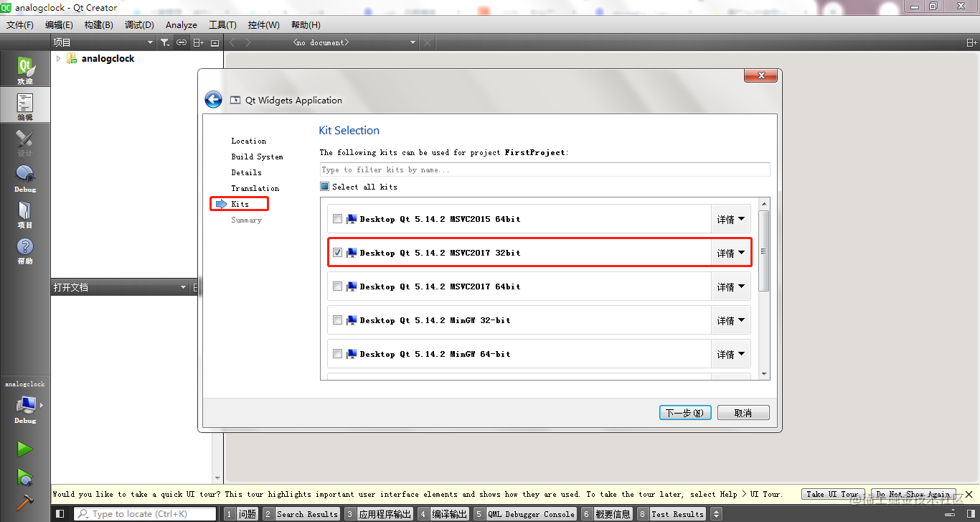
Task: Split the Projects side pane
Action: pos(199,42)
